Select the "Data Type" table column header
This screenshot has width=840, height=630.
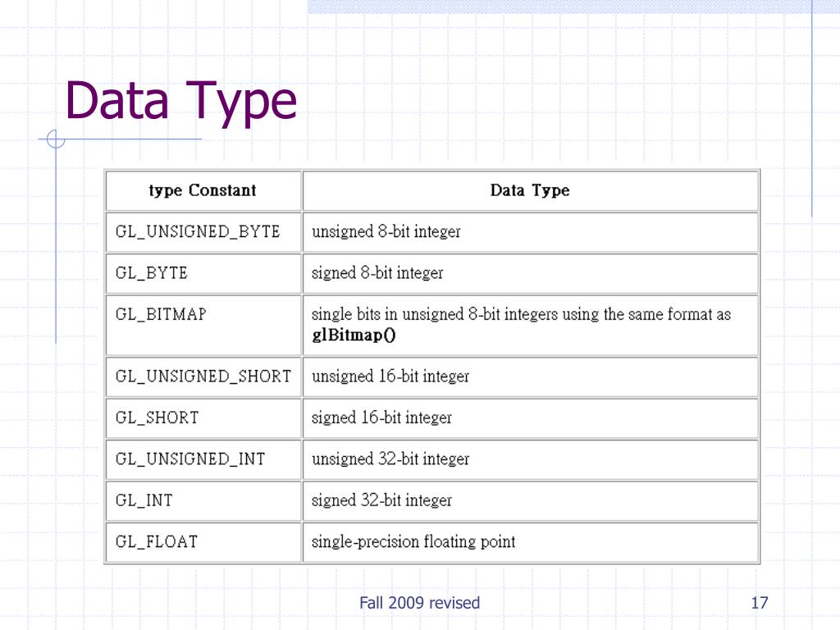(x=531, y=190)
